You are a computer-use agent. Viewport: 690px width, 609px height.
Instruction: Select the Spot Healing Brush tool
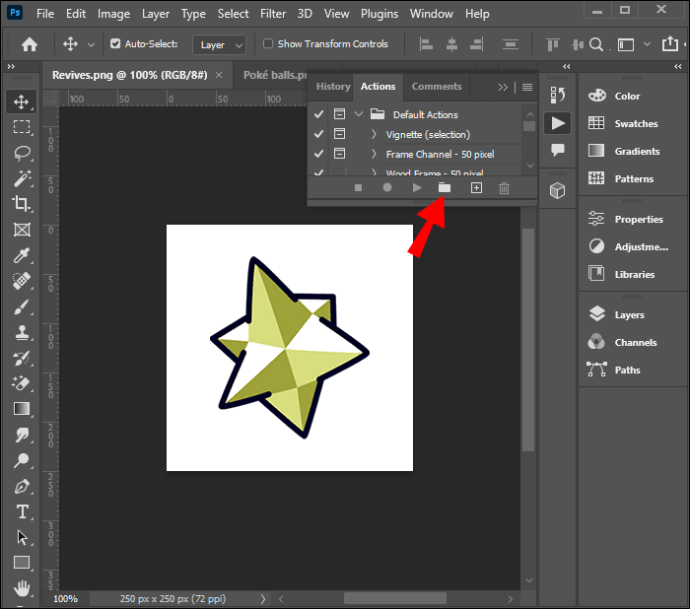click(x=22, y=280)
